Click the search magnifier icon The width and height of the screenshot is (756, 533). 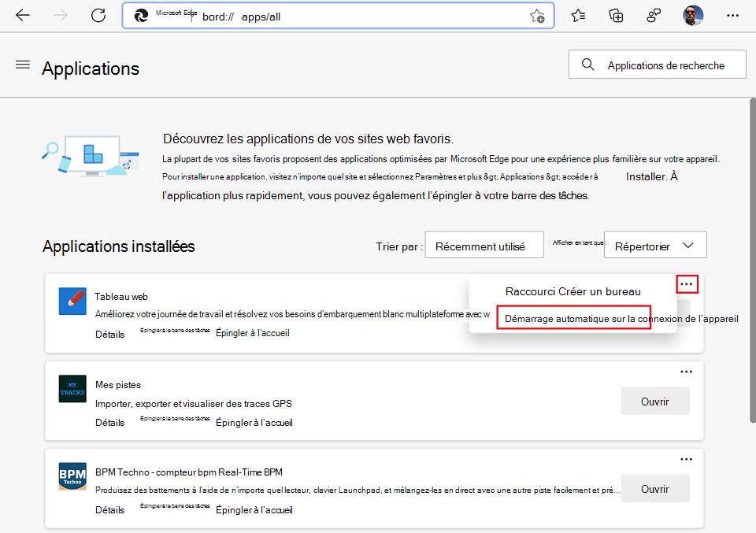coord(587,64)
